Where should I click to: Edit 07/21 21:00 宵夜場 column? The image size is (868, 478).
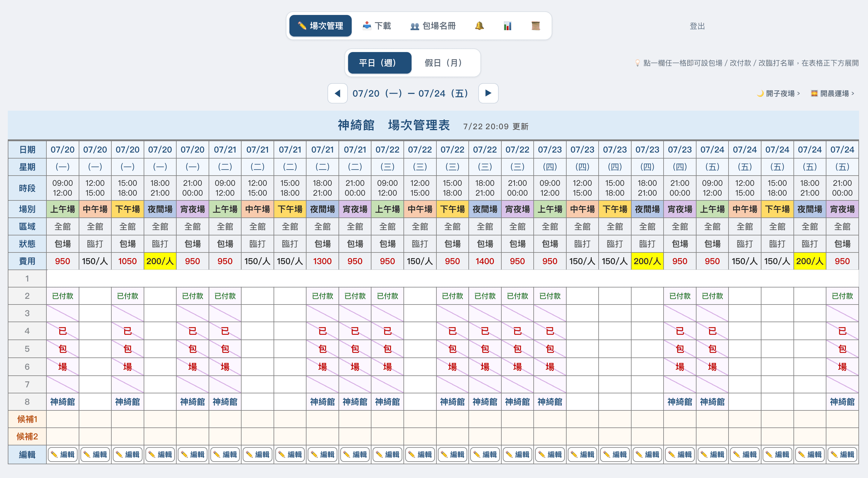[x=355, y=454]
